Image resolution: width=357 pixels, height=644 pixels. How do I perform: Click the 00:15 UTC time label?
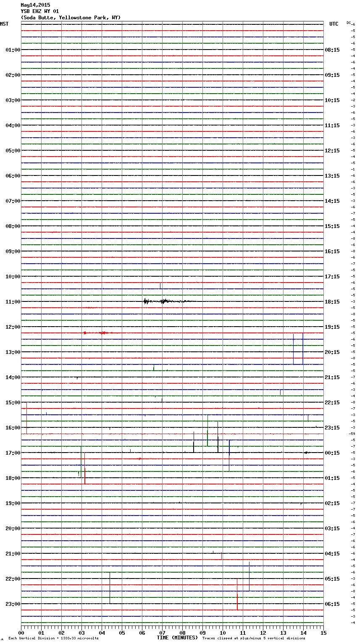pyautogui.click(x=332, y=453)
